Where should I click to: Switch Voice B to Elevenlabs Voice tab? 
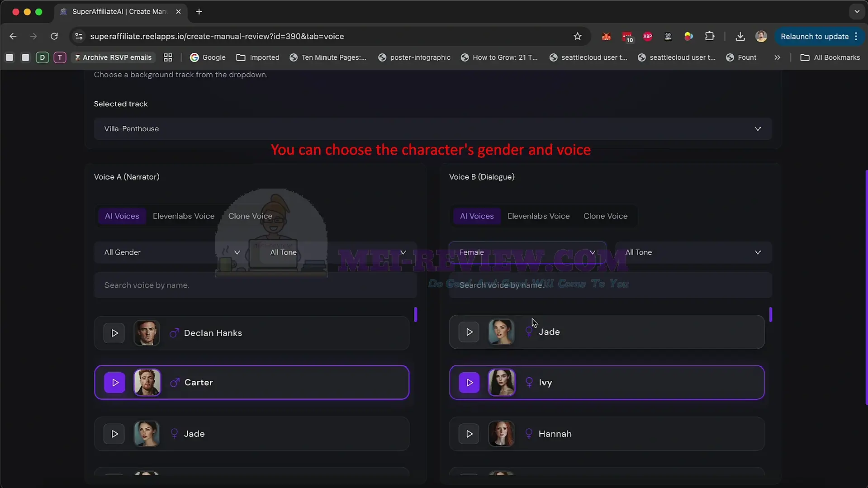(538, 216)
